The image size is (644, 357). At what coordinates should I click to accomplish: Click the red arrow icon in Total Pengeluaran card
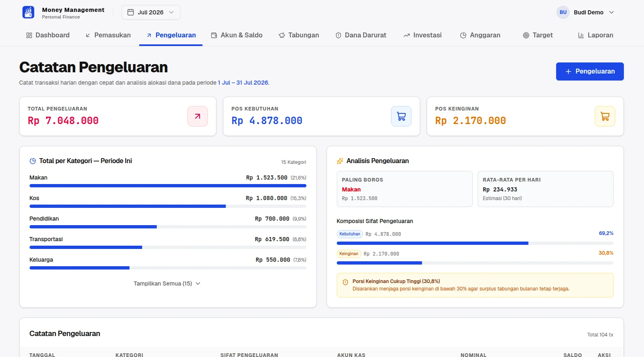tap(198, 116)
